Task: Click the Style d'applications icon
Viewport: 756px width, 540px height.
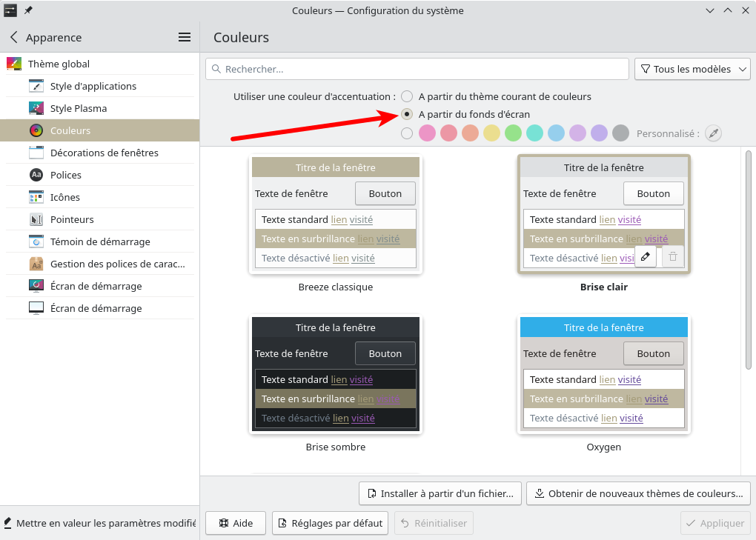Action: (36, 86)
